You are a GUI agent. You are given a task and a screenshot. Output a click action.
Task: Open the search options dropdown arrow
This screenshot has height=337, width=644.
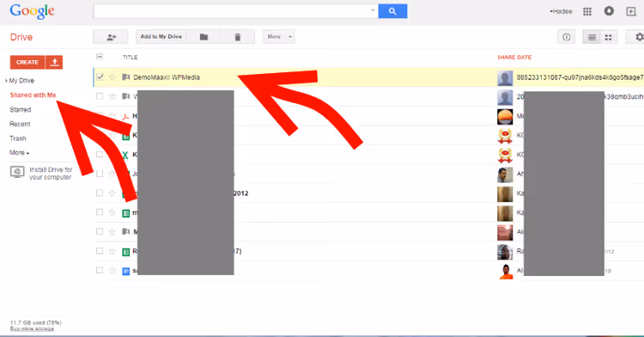[x=373, y=10]
